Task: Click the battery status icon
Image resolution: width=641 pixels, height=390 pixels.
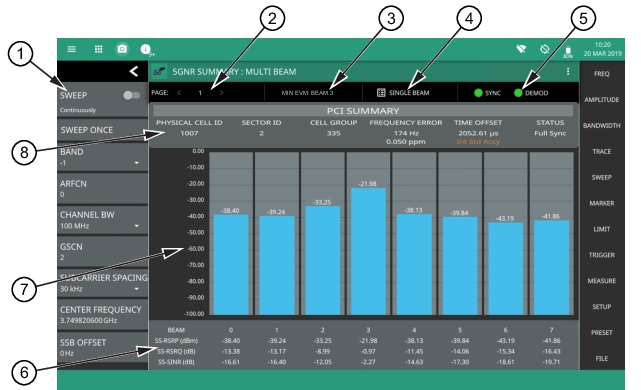Action: (568, 52)
